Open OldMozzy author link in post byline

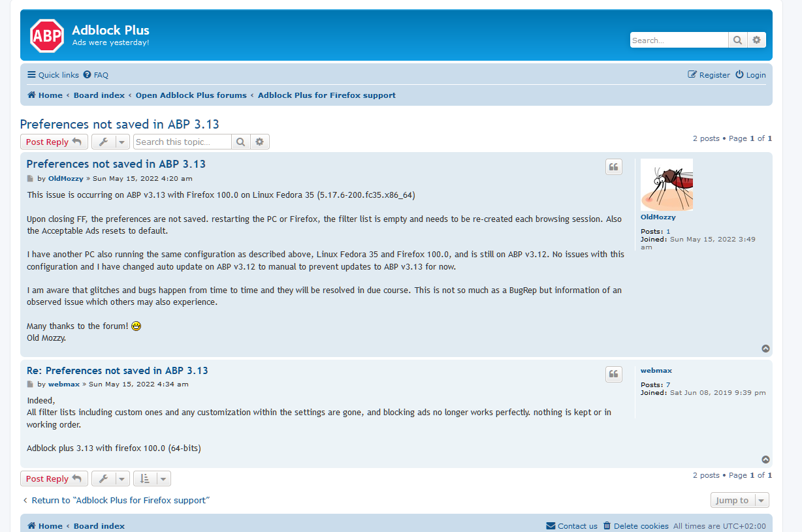tap(65, 178)
